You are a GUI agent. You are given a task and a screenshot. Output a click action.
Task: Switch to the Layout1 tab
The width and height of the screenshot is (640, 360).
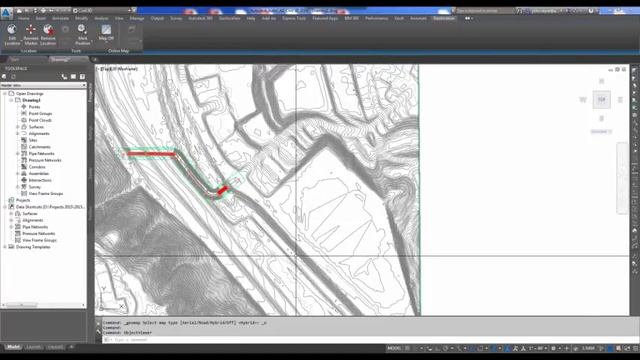pyautogui.click(x=33, y=347)
